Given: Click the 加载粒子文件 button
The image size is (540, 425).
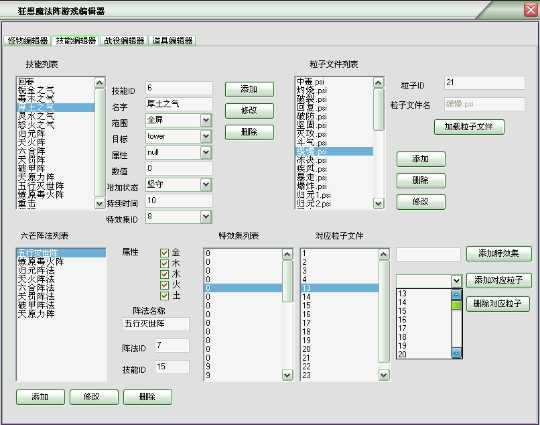Looking at the screenshot, I should 469,127.
